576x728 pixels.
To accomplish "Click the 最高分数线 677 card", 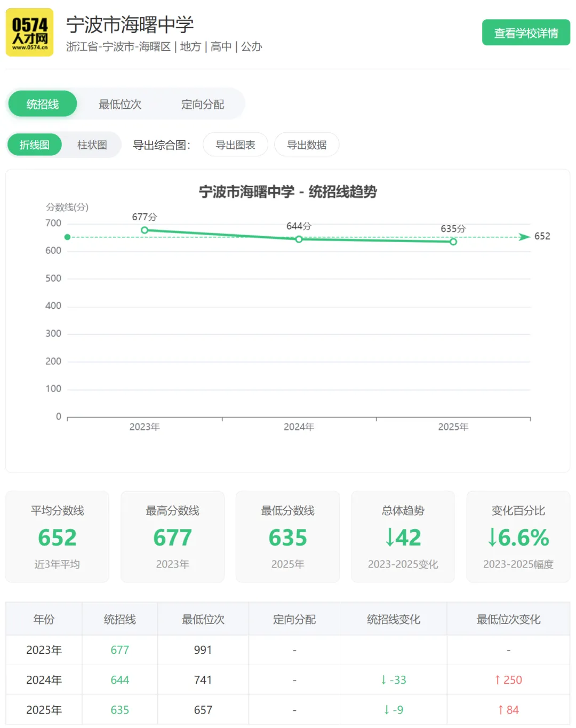I will coord(172,537).
